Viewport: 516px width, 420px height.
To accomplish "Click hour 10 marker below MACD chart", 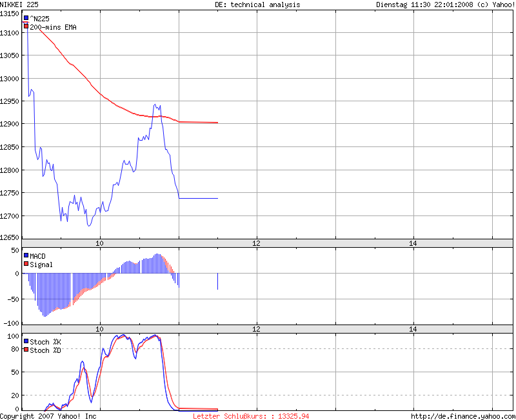I will pos(100,329).
